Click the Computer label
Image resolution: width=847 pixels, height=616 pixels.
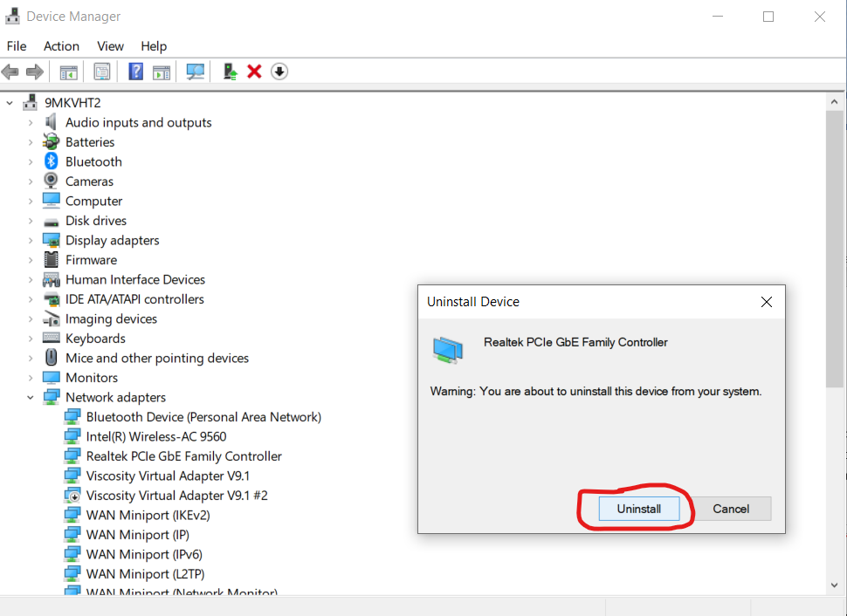94,201
